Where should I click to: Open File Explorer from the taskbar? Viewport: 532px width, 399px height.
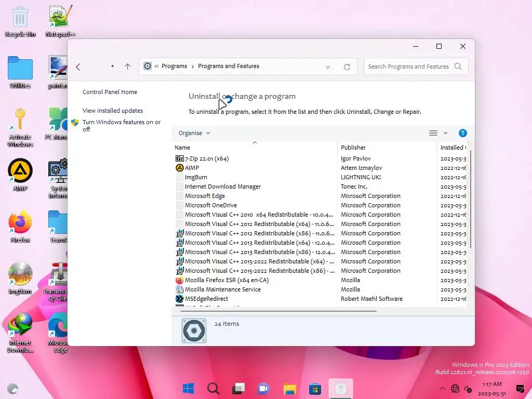290,389
